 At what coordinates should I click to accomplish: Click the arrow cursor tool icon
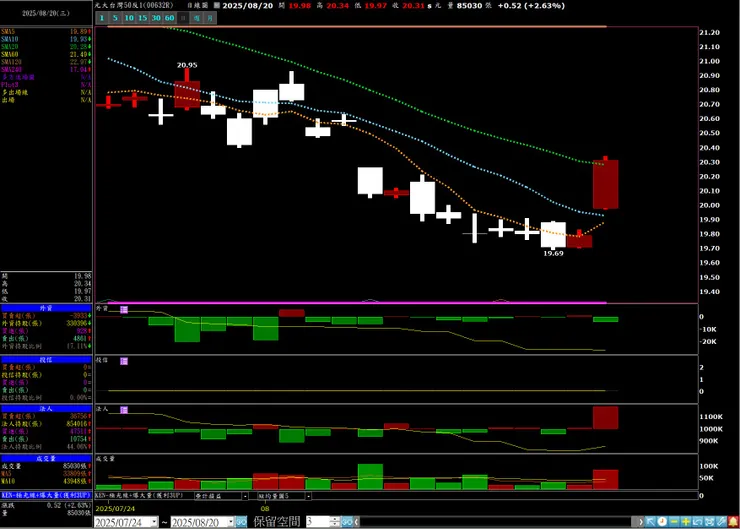(650, 521)
